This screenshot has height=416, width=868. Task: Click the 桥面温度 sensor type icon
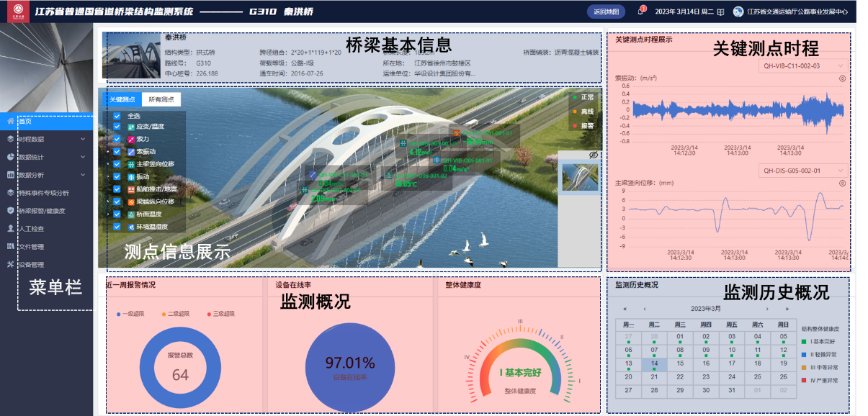(131, 214)
